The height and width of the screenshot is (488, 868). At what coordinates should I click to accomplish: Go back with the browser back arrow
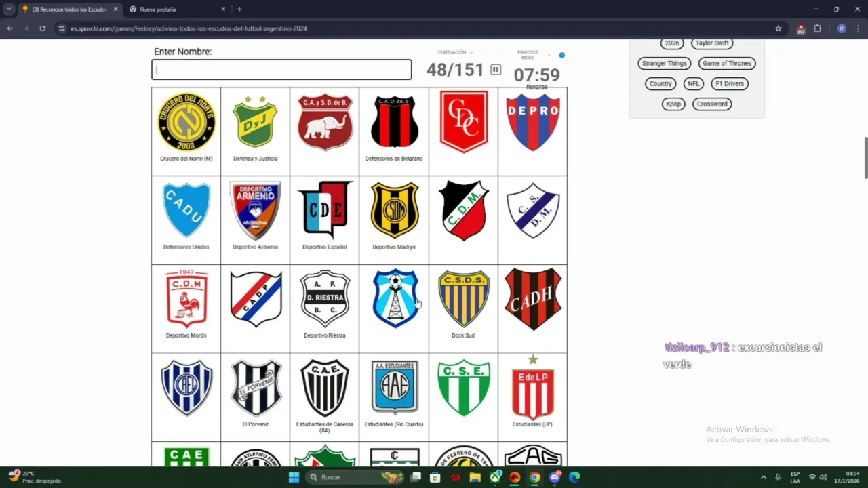click(9, 28)
